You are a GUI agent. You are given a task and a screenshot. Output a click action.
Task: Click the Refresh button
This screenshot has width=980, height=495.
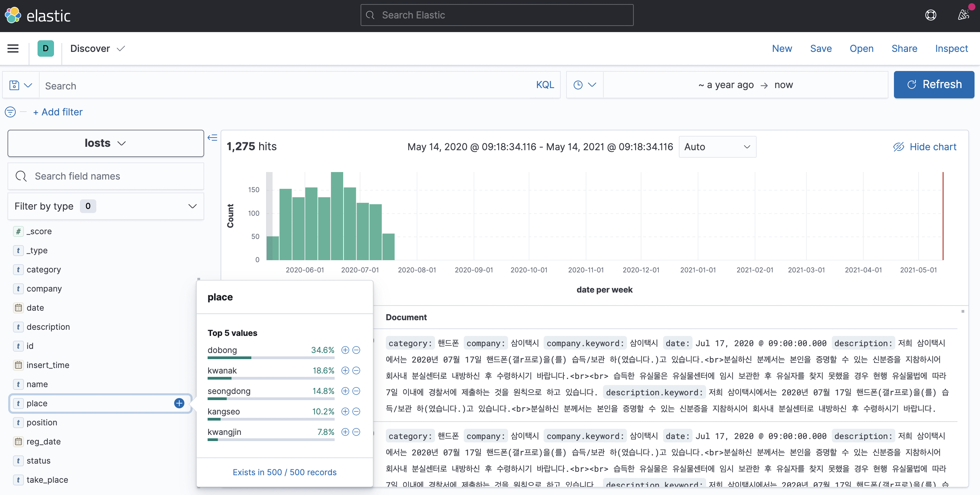[x=934, y=84]
